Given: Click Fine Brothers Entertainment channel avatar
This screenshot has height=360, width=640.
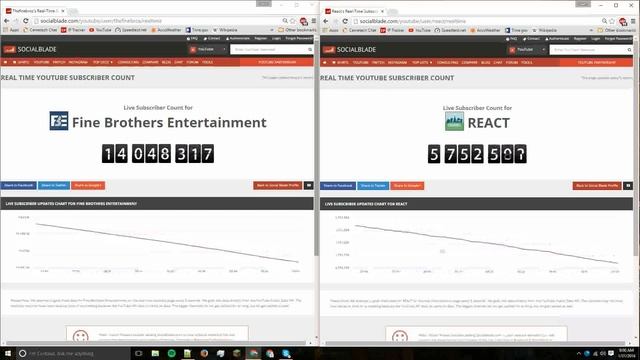Looking at the screenshot, I should click(x=59, y=121).
